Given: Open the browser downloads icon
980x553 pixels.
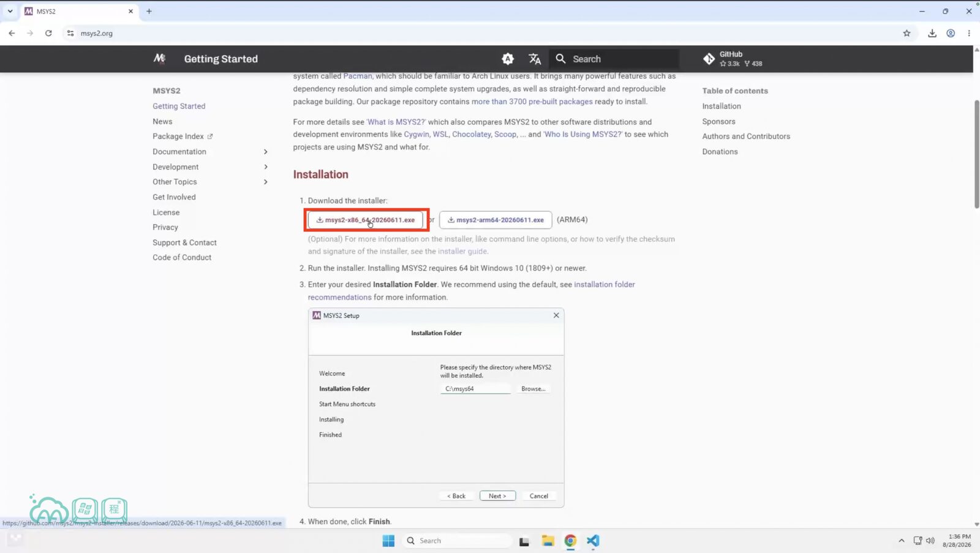Looking at the screenshot, I should tap(932, 33).
